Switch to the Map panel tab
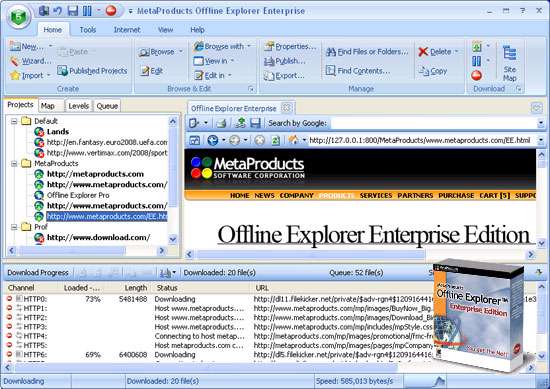Viewport: 550px width, 389px height. pos(48,106)
